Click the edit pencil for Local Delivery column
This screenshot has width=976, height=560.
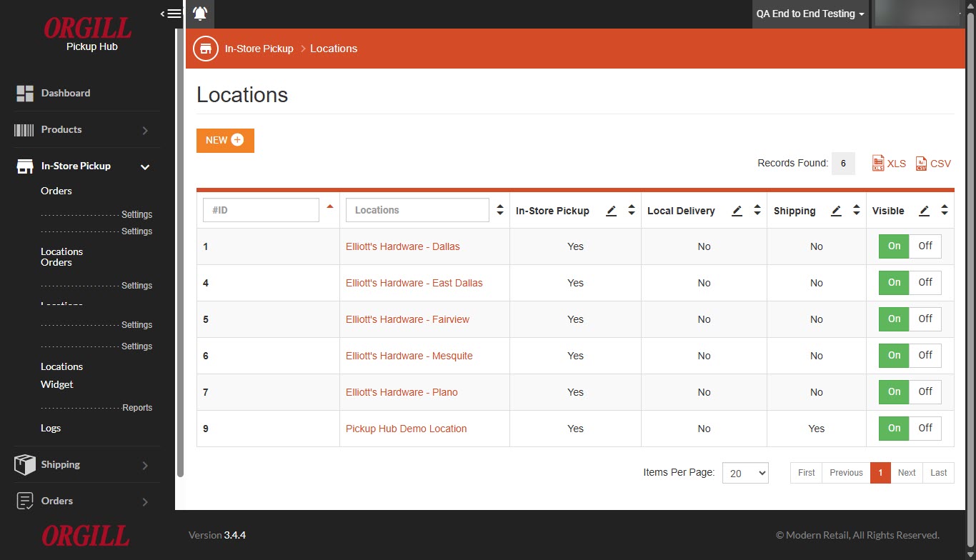pyautogui.click(x=737, y=211)
